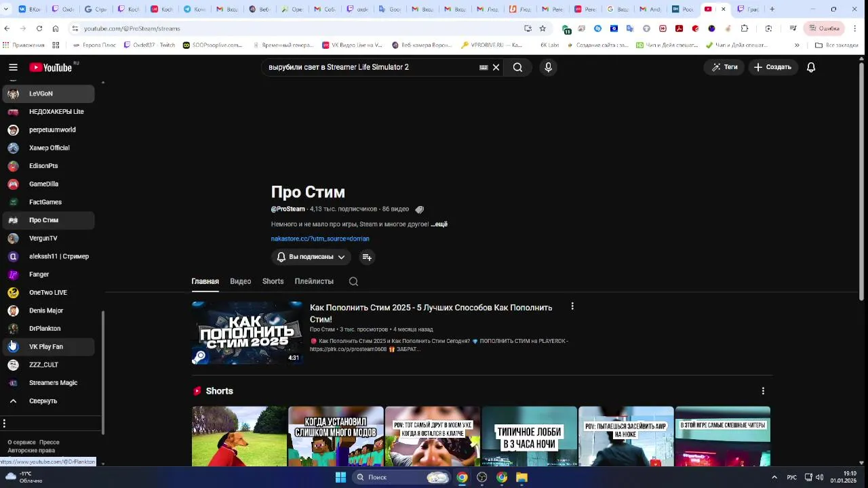Image resolution: width=868 pixels, height=488 pixels.
Task: Bookmark this page with the star icon
Action: coord(542,28)
